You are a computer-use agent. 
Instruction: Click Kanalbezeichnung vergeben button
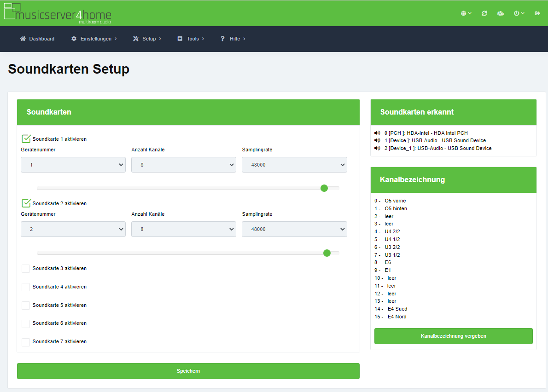pos(453,336)
